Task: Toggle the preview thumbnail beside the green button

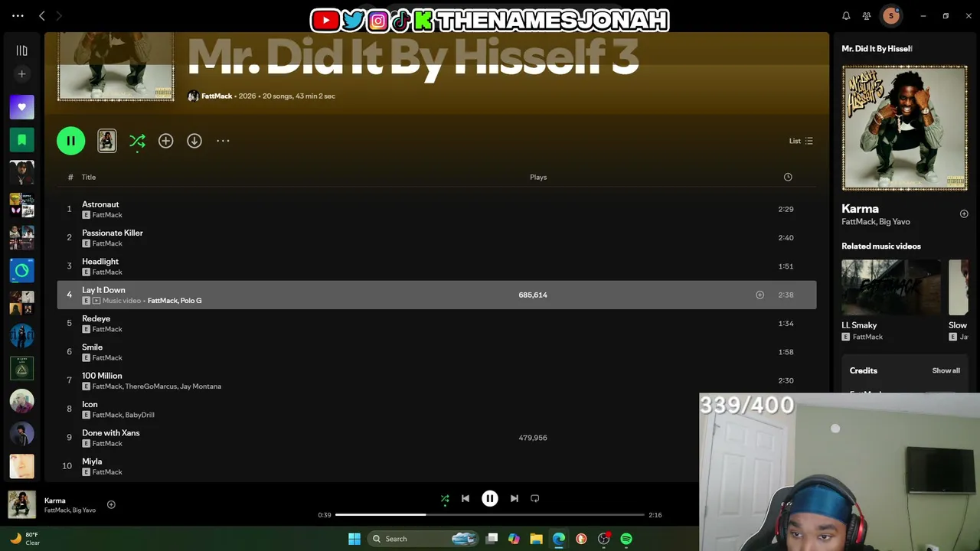Action: tap(107, 141)
